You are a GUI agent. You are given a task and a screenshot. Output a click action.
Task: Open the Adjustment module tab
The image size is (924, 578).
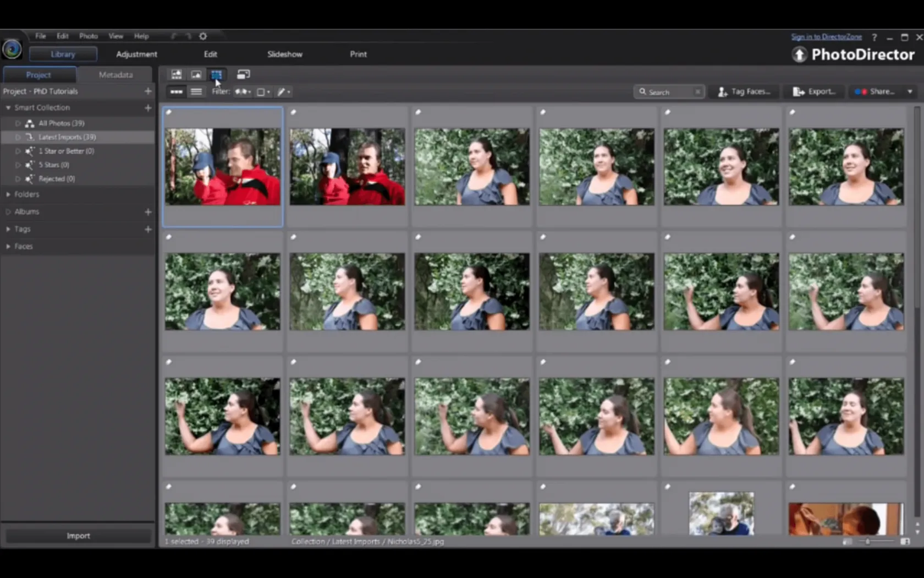(136, 54)
